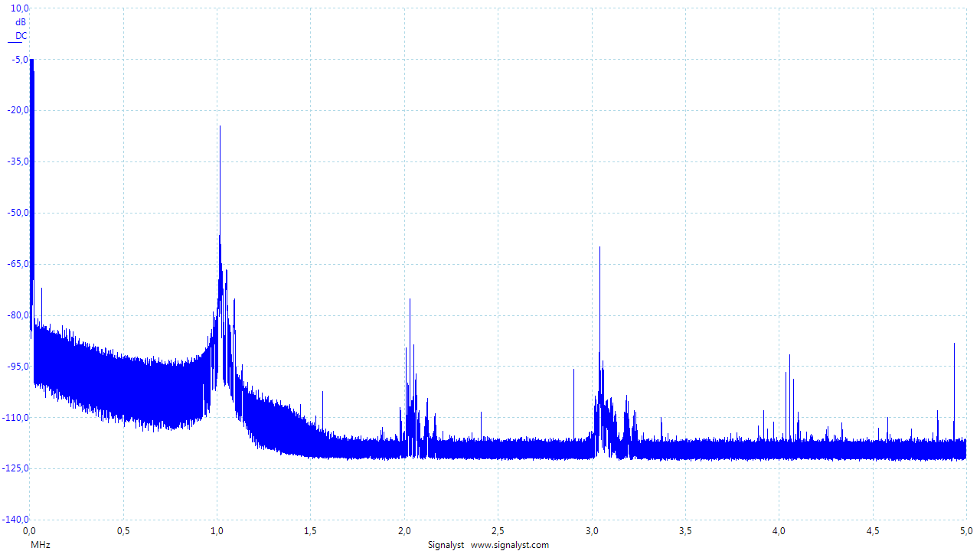Click the -20,0 y-axis label
Image resolution: width=980 pixels, height=551 pixels.
tap(18, 110)
